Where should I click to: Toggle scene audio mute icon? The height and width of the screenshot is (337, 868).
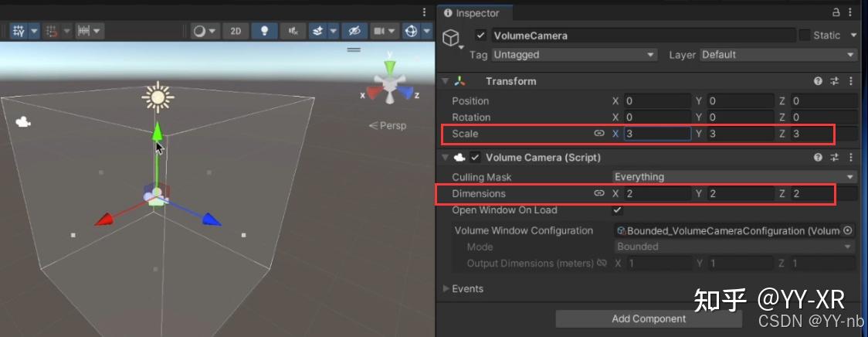[293, 31]
